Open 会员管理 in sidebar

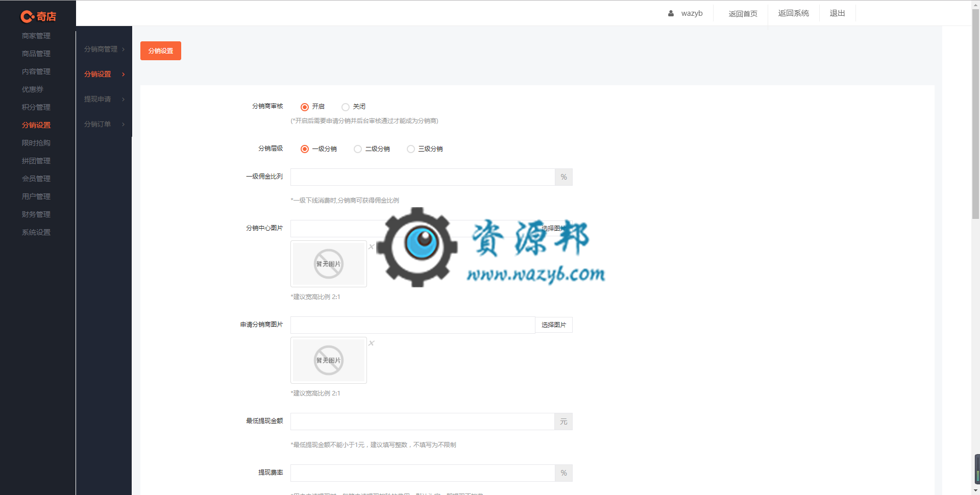pos(36,179)
